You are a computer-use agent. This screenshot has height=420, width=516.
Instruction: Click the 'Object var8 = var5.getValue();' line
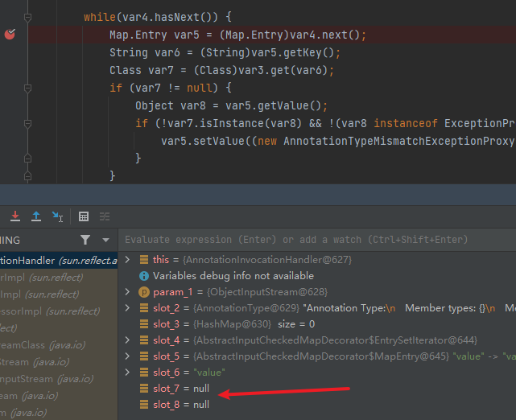pos(231,106)
